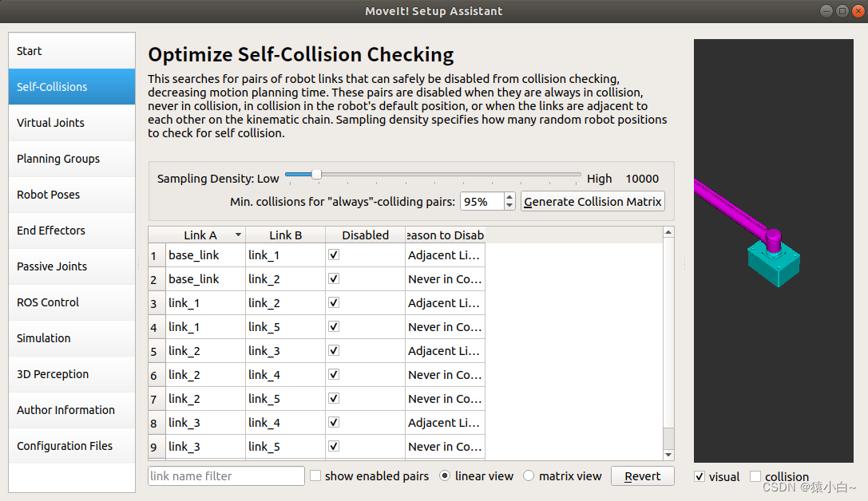Increase min collisions percentage with up arrow
868x501 pixels.
509,197
